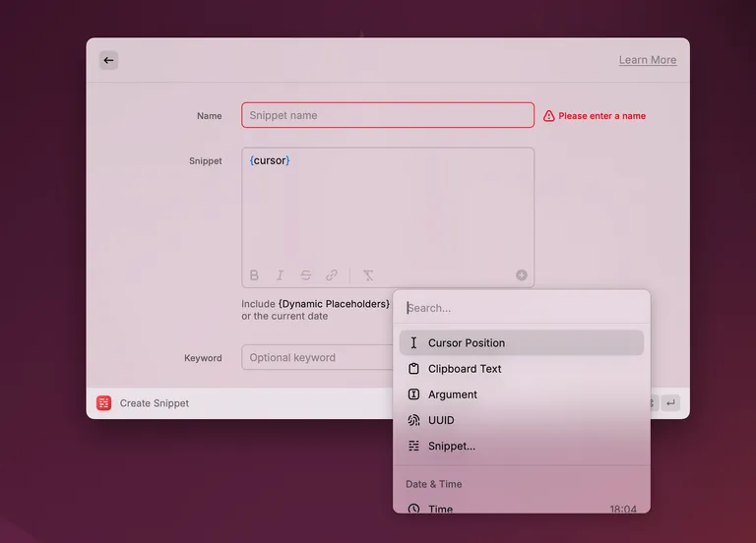Open the Learn More link

[647, 60]
